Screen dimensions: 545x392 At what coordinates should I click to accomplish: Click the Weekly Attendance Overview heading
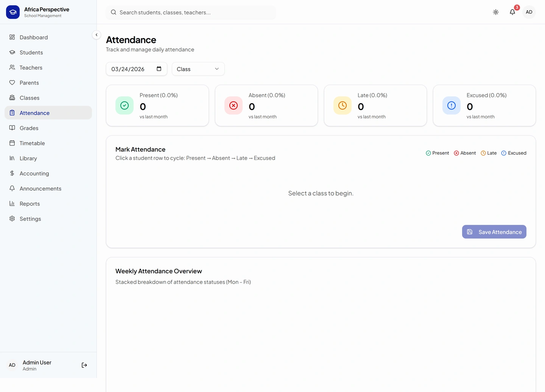(159, 271)
